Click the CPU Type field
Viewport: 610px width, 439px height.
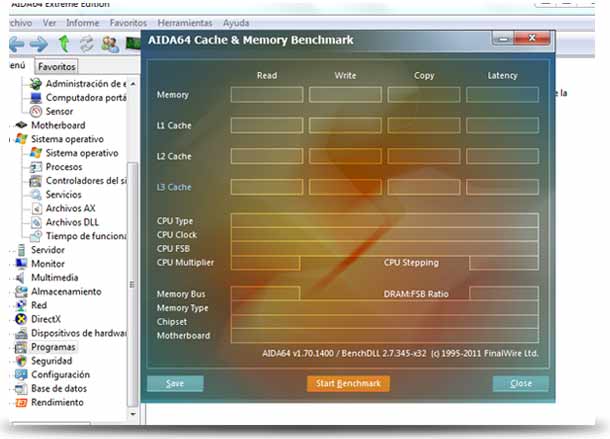(385, 220)
